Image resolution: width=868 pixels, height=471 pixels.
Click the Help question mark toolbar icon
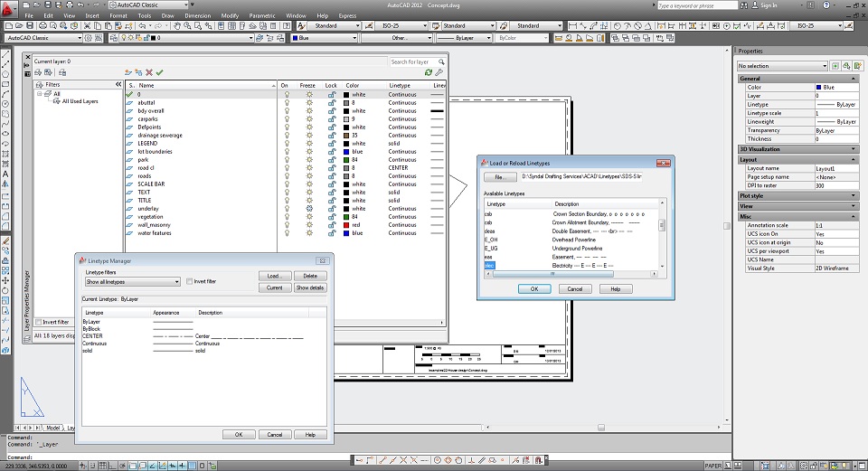287,25
